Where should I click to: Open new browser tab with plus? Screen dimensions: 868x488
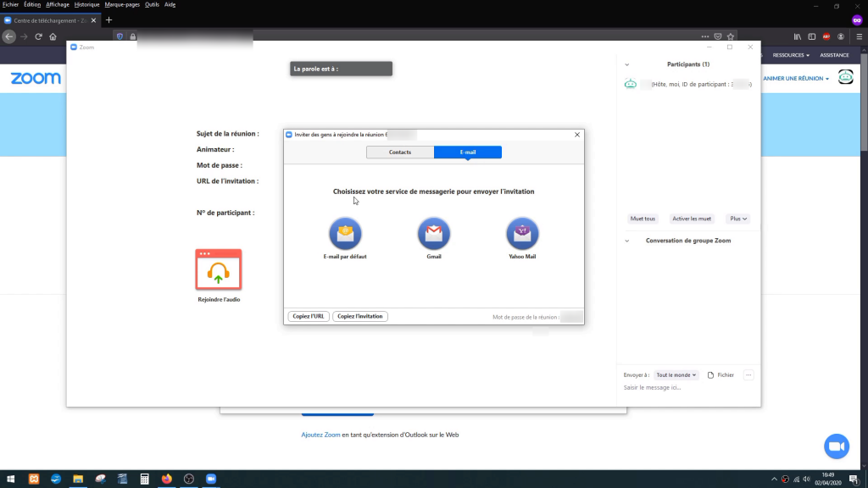[x=108, y=20]
